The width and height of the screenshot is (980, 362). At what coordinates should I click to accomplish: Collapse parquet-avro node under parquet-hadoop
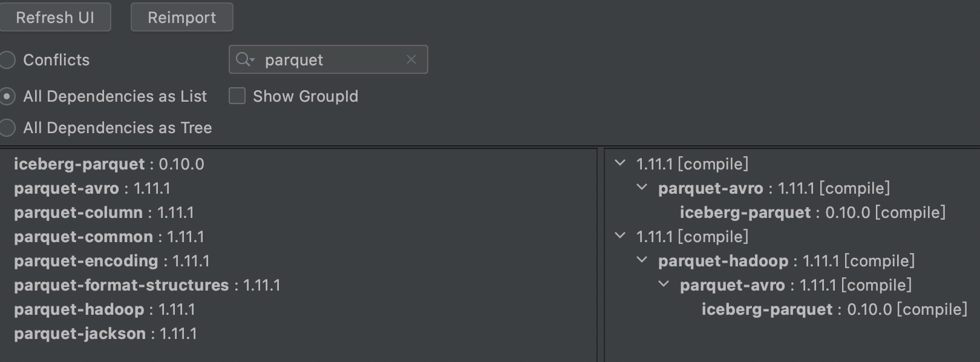pyautogui.click(x=664, y=285)
